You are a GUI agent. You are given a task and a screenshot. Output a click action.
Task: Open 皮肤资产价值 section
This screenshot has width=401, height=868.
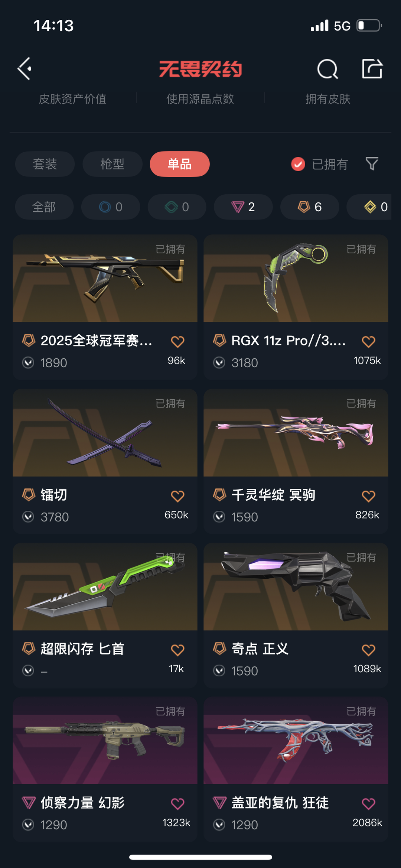pyautogui.click(x=73, y=99)
